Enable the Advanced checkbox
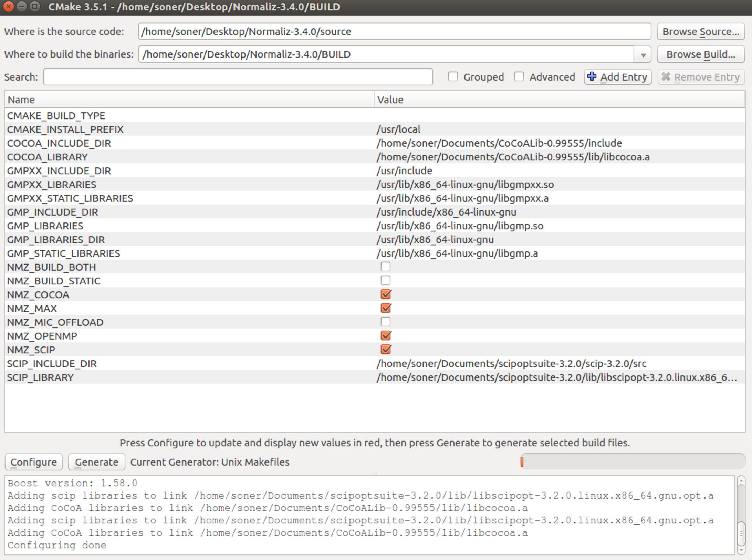The height and width of the screenshot is (560, 752). tap(519, 76)
